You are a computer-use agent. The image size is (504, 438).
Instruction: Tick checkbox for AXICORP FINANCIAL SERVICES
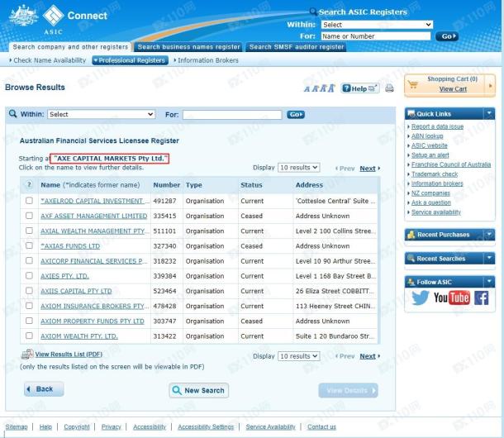pos(29,260)
